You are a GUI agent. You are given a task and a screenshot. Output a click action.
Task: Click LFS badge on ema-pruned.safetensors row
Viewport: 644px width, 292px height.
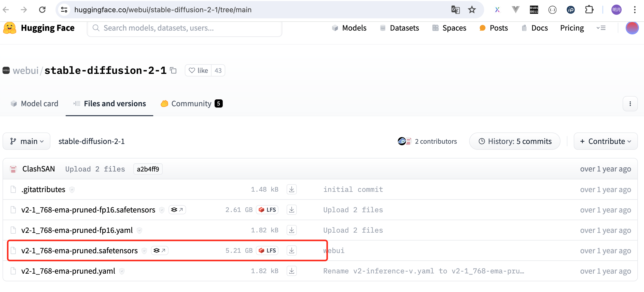[x=267, y=250]
